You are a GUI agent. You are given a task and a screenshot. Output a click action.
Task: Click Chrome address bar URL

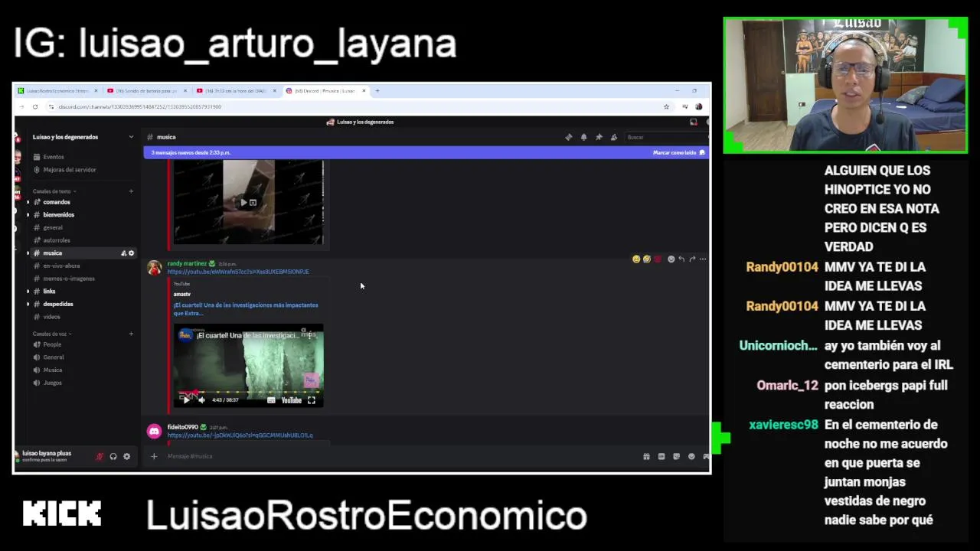(139, 106)
